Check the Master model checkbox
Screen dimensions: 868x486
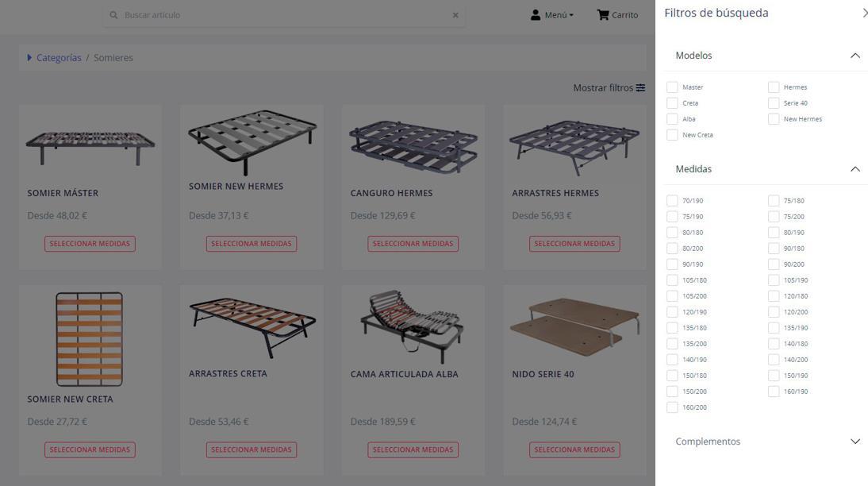672,87
